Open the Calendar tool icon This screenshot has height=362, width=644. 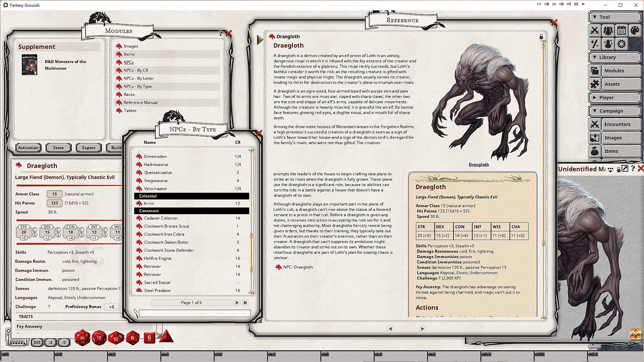pos(621,31)
